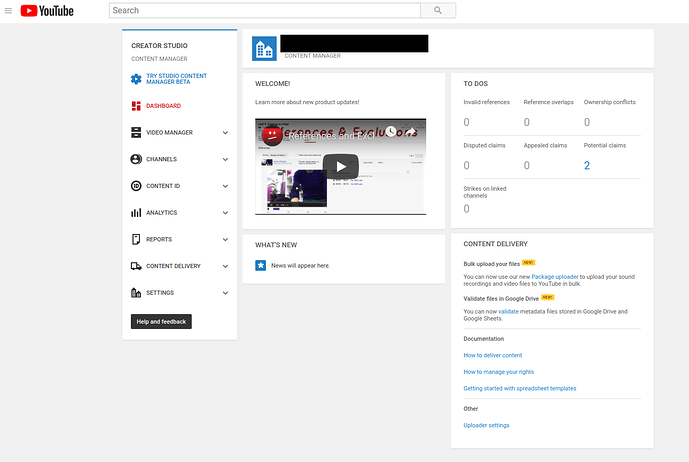Click the Ownership conflicts count
This screenshot has width=689, height=462.
(x=587, y=122)
